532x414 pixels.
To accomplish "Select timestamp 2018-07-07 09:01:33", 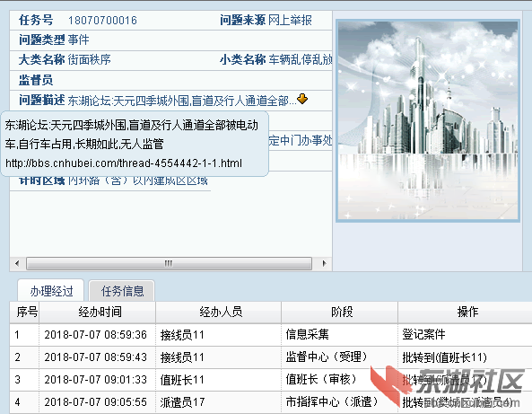I will [x=96, y=380].
